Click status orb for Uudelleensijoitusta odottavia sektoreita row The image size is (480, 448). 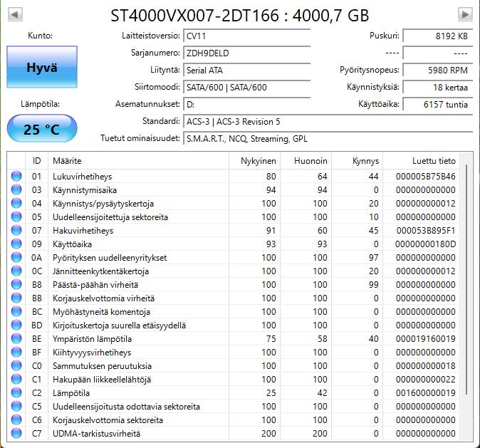16,407
